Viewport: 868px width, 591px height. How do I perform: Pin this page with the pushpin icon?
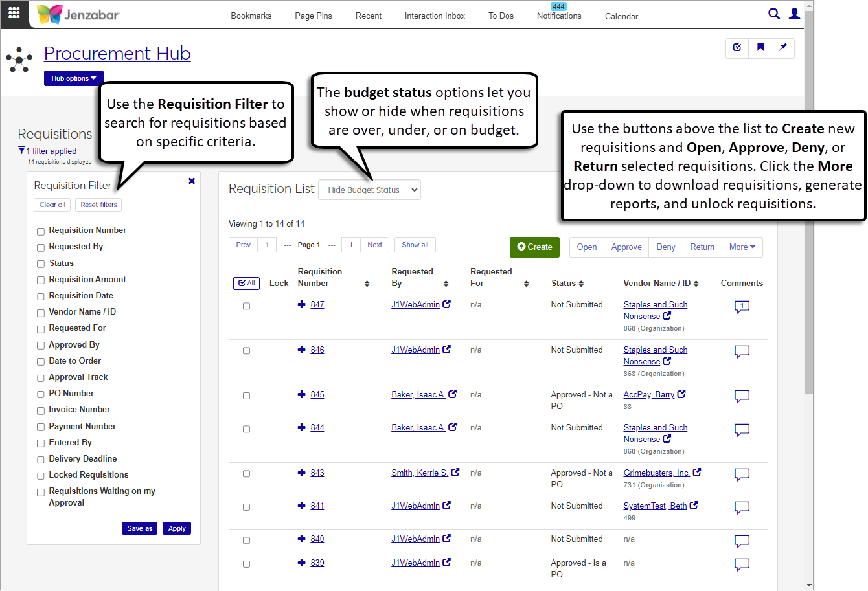point(782,47)
